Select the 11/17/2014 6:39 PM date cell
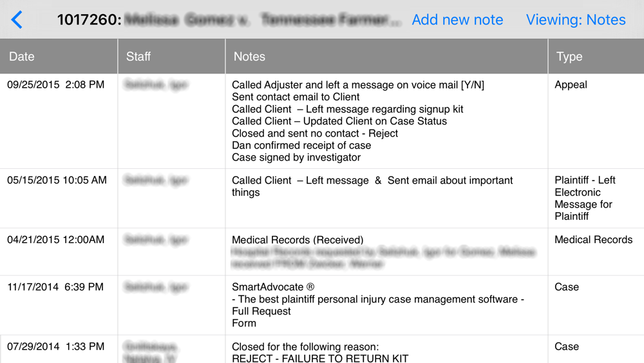This screenshot has width=644, height=363. click(x=55, y=287)
